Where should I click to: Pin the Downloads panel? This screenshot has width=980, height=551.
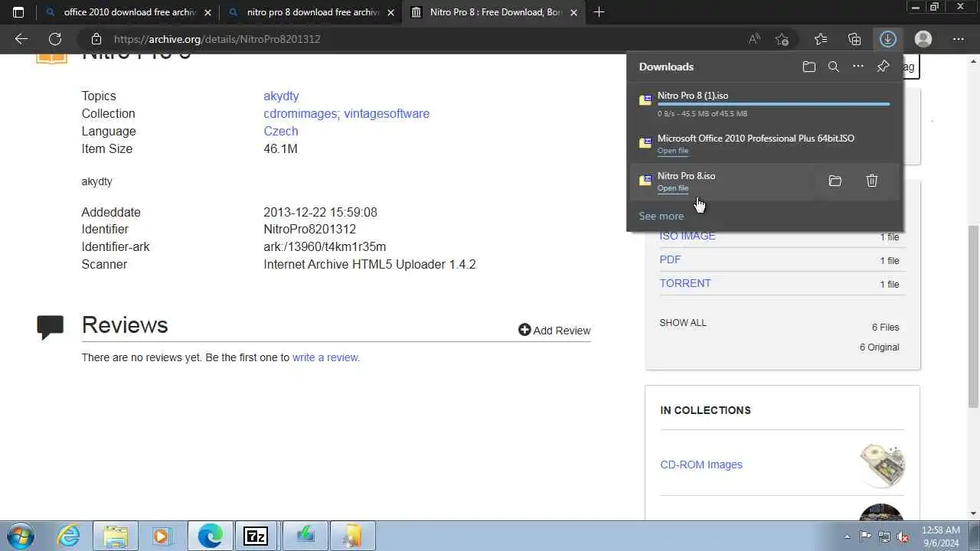coord(883,67)
